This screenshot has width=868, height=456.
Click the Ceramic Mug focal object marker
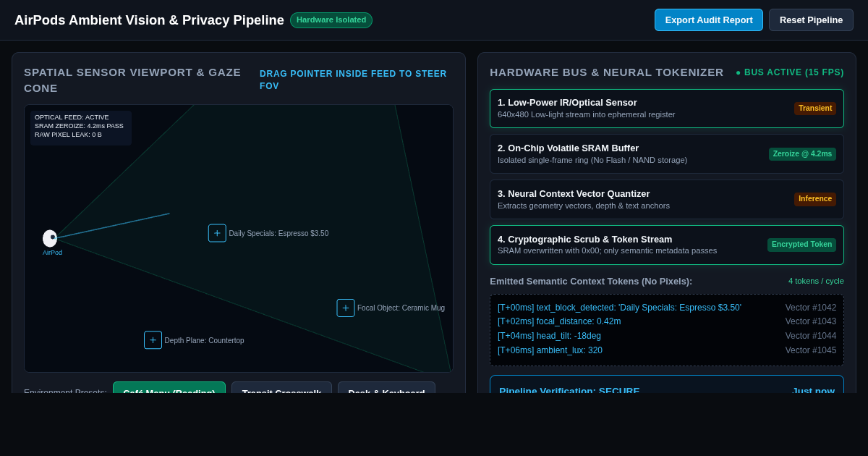(346, 308)
